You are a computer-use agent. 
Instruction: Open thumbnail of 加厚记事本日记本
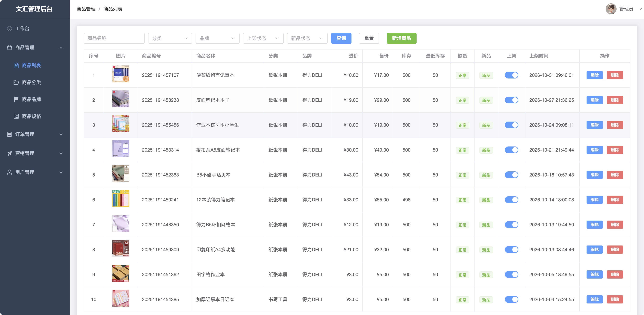pos(121,298)
